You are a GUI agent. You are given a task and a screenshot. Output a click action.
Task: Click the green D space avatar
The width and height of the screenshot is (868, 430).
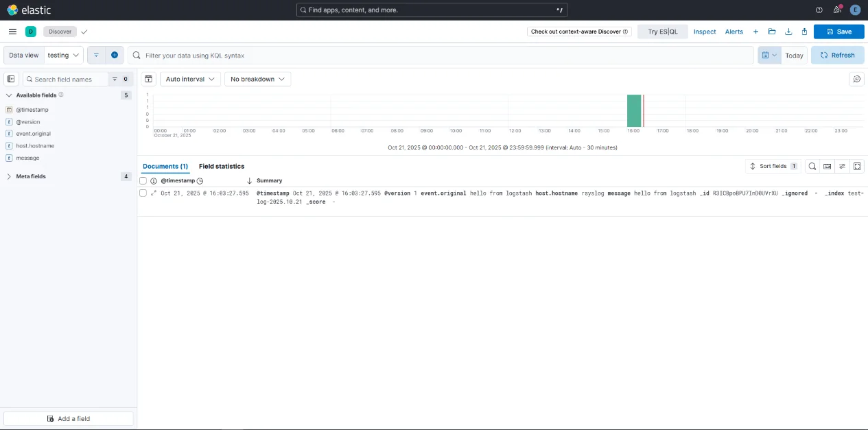click(x=31, y=32)
